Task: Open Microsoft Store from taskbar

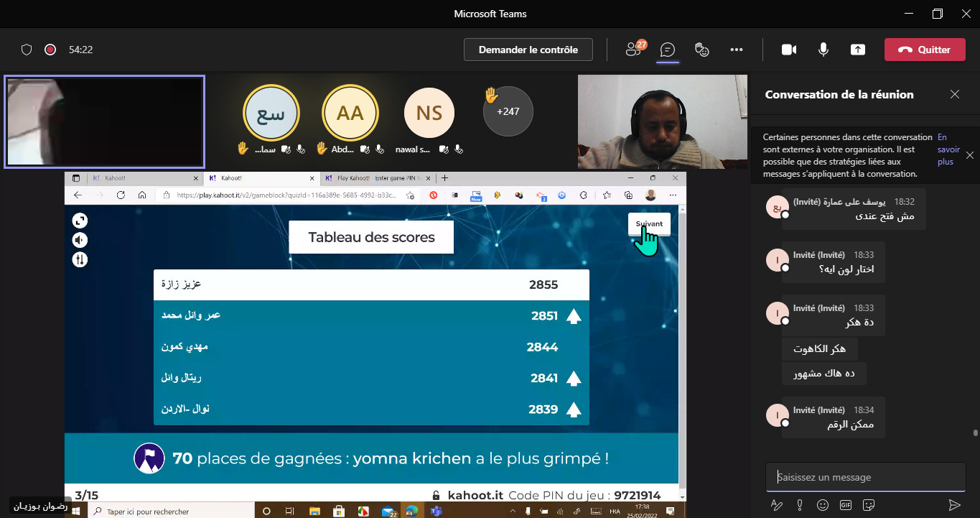Action: click(x=339, y=512)
